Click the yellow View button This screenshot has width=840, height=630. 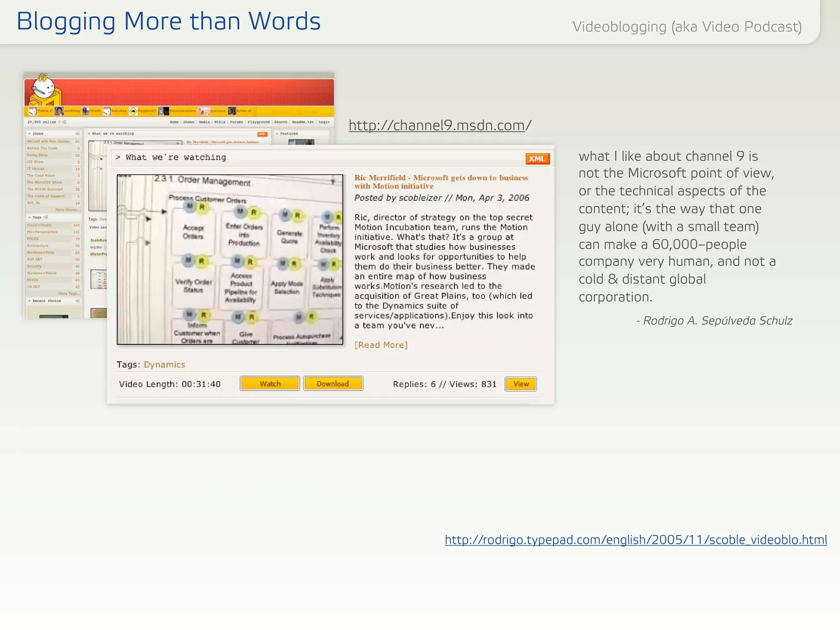[x=521, y=384]
